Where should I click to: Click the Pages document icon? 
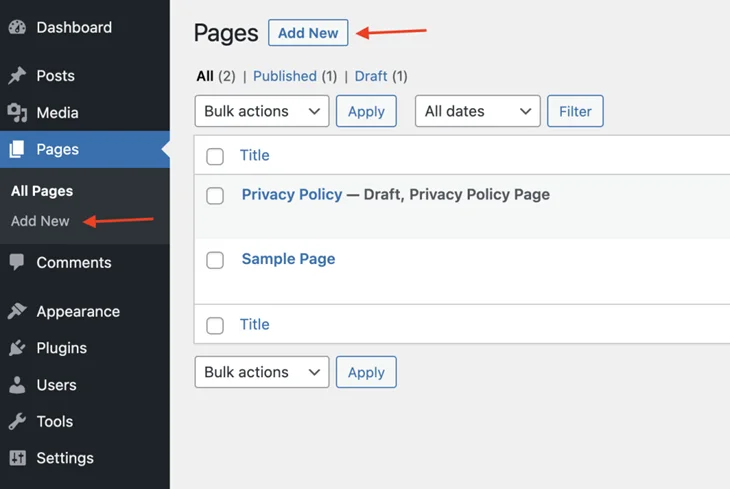pyautogui.click(x=17, y=149)
